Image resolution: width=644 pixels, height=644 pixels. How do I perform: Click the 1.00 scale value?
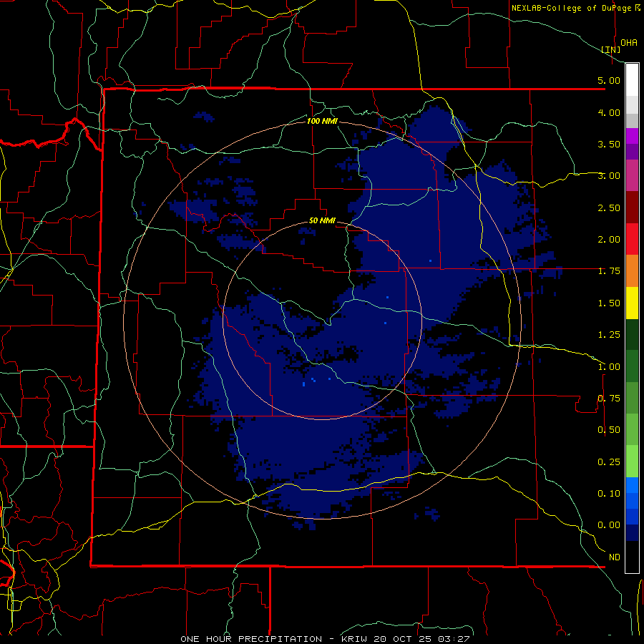click(x=609, y=367)
